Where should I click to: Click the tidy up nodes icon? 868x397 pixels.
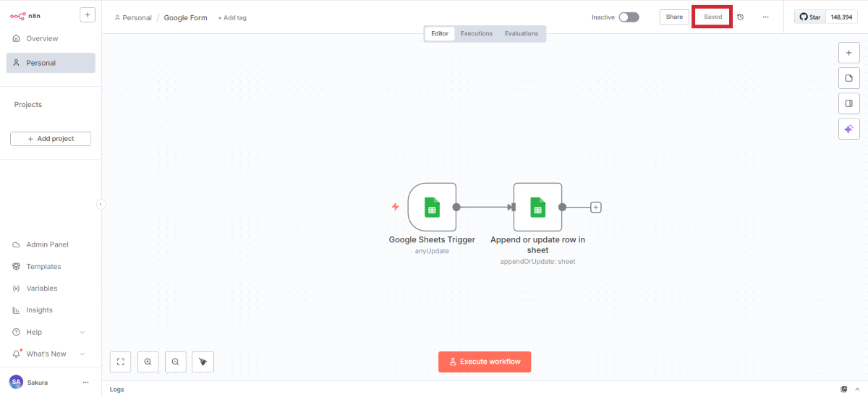203,362
